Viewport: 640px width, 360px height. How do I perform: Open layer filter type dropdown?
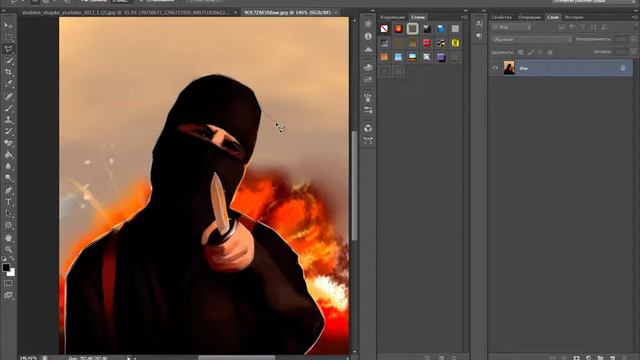(x=511, y=27)
